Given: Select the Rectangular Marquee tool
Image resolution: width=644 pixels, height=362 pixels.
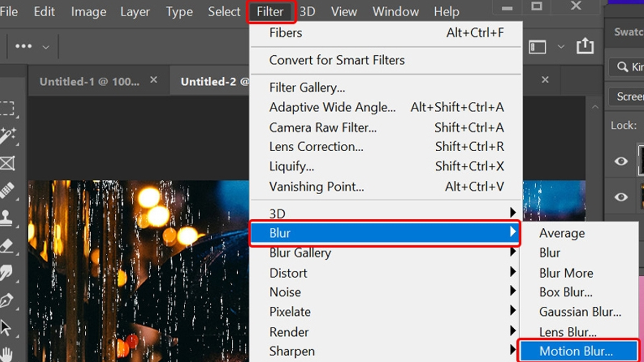Looking at the screenshot, I should click(8, 109).
